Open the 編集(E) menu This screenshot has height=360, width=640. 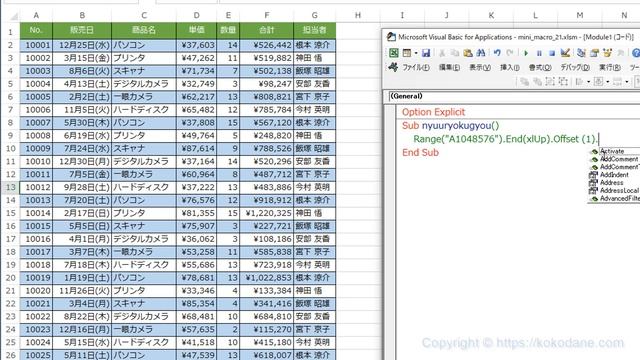click(x=449, y=67)
